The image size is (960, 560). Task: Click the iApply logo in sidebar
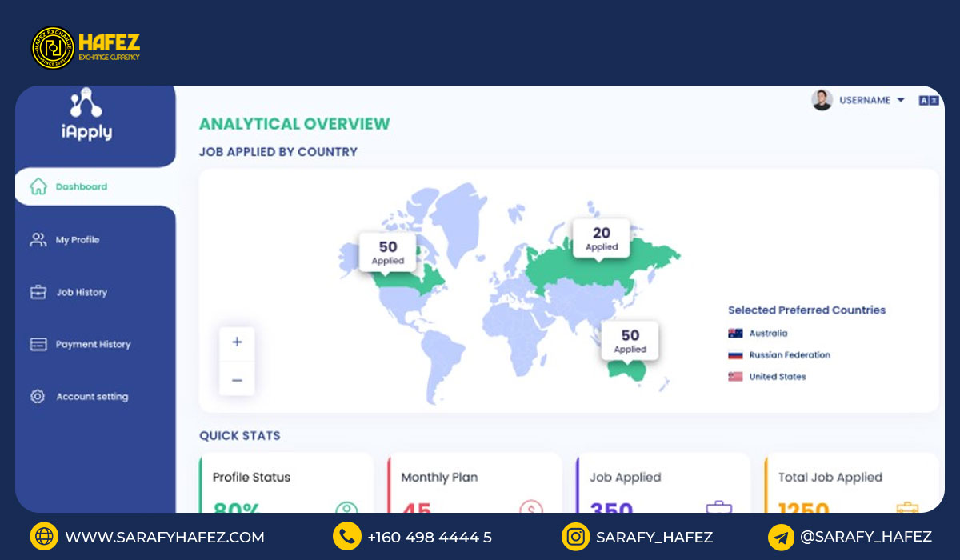pyautogui.click(x=86, y=114)
